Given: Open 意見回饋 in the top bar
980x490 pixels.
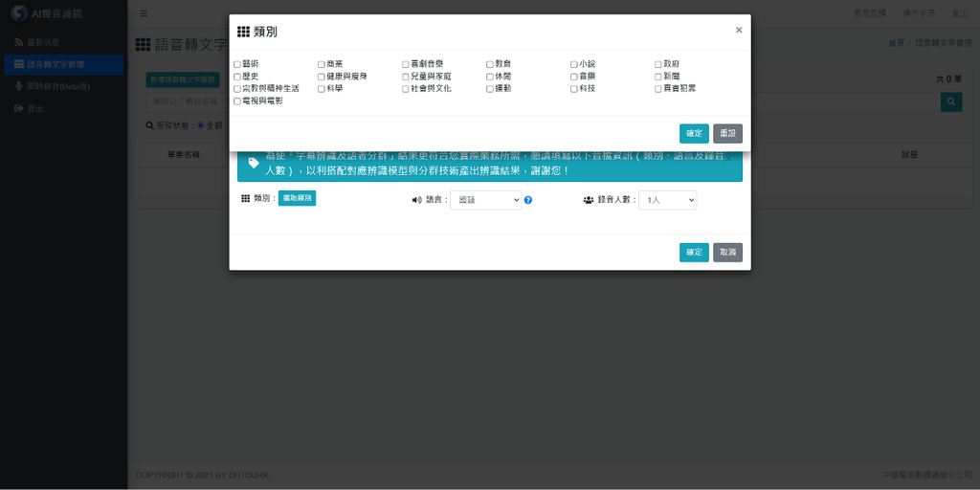Looking at the screenshot, I should 869,13.
